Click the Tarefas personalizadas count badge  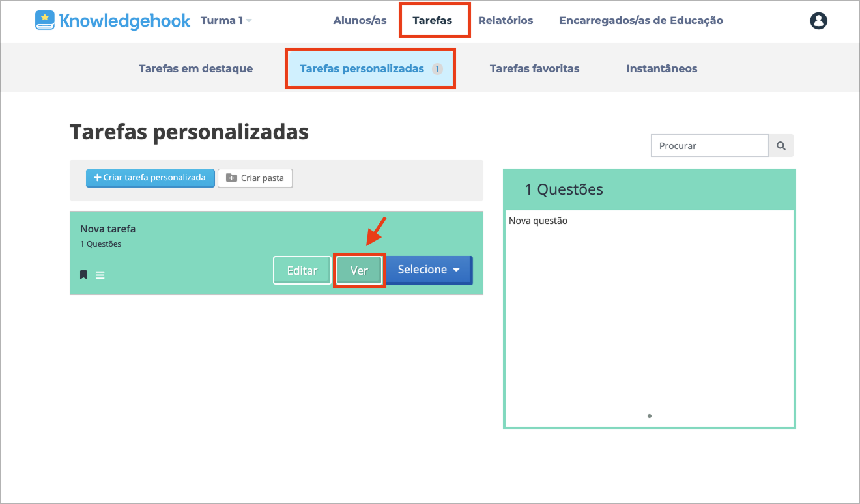tap(437, 68)
